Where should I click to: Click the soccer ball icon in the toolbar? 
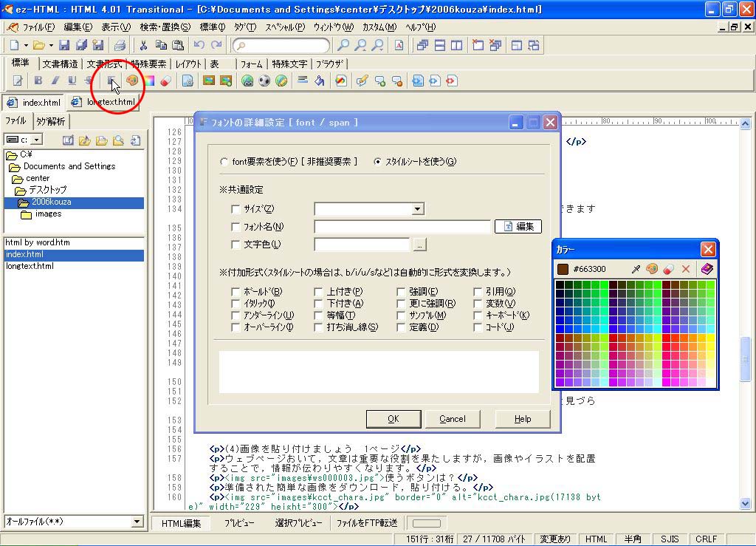coord(264,81)
